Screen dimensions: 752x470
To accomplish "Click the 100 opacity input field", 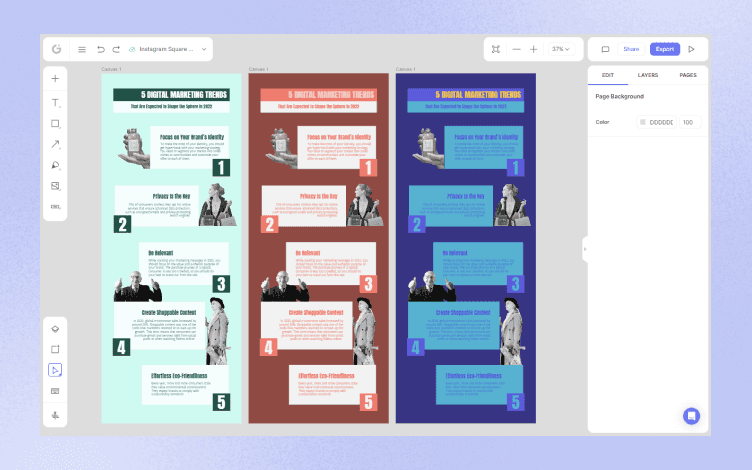I will tap(690, 122).
